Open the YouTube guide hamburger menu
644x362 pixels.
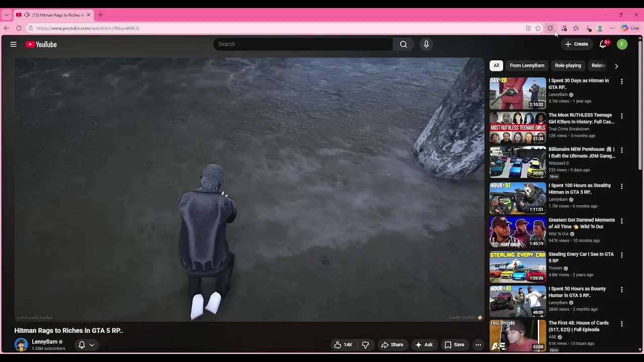coord(14,44)
